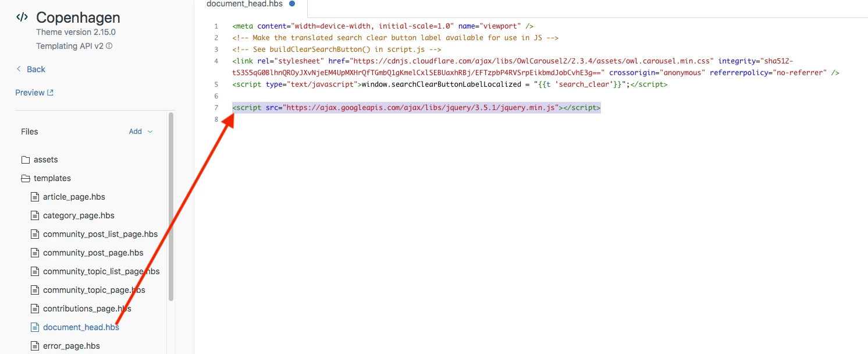Click the Templating API v2 info icon
The height and width of the screenshot is (354, 868).
pos(109,46)
